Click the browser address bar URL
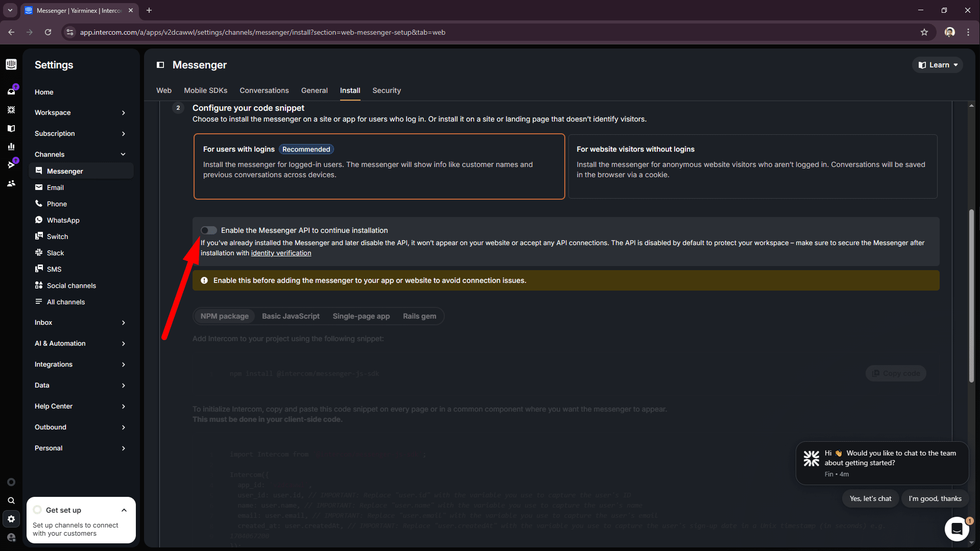This screenshot has width=980, height=551. (x=262, y=32)
